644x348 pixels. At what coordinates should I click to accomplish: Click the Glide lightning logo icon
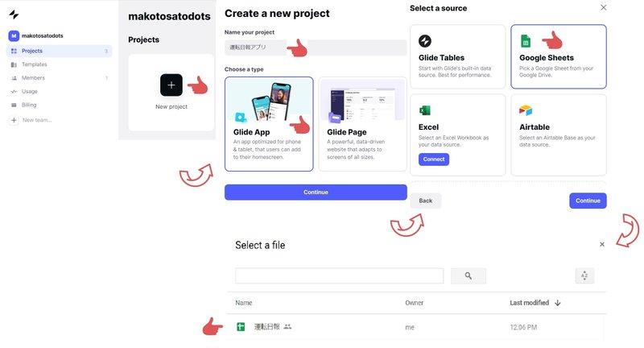pyautogui.click(x=14, y=14)
